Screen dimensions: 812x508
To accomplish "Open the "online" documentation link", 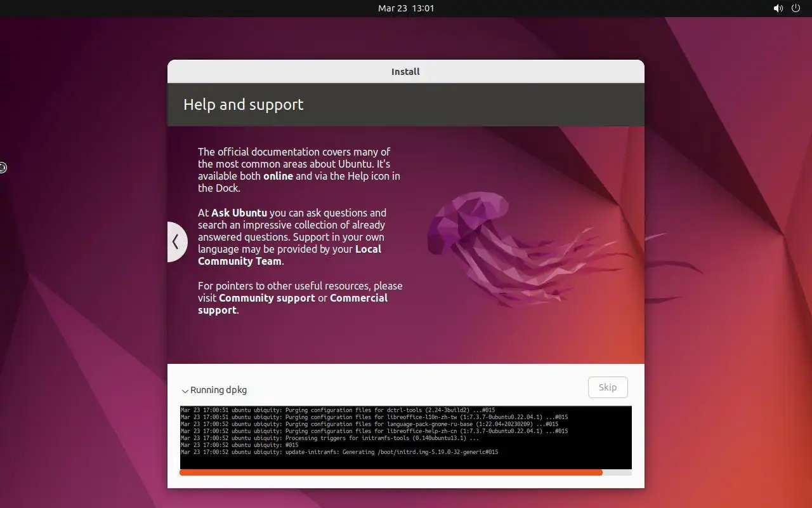I will 278,176.
